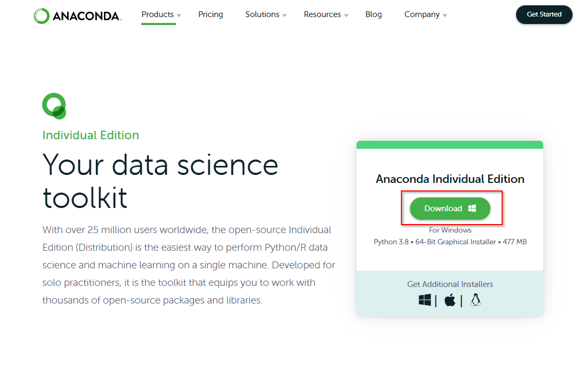Open the Company menu
588x375 pixels.
point(422,14)
